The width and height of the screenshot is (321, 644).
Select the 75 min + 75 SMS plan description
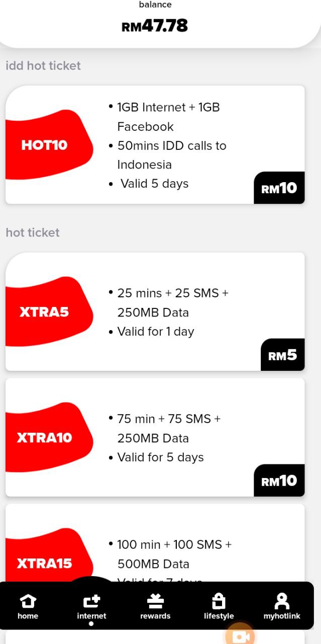click(168, 428)
